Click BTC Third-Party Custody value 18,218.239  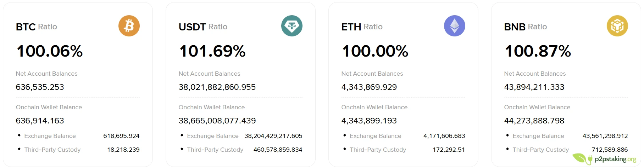pyautogui.click(x=123, y=150)
